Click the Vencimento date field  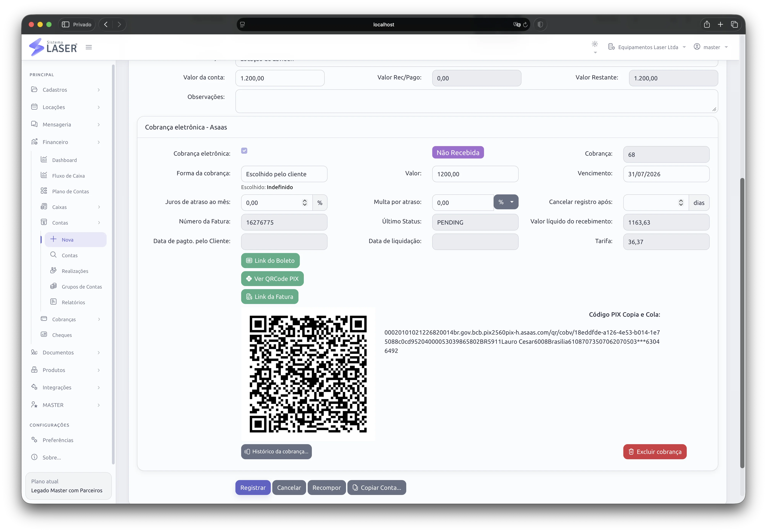(x=666, y=174)
